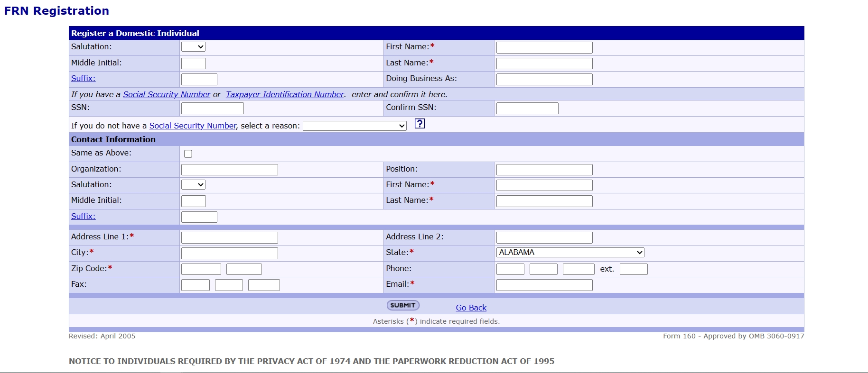The height and width of the screenshot is (373, 868).
Task: Open the State dropdown showing ALABAMA
Action: (x=570, y=252)
